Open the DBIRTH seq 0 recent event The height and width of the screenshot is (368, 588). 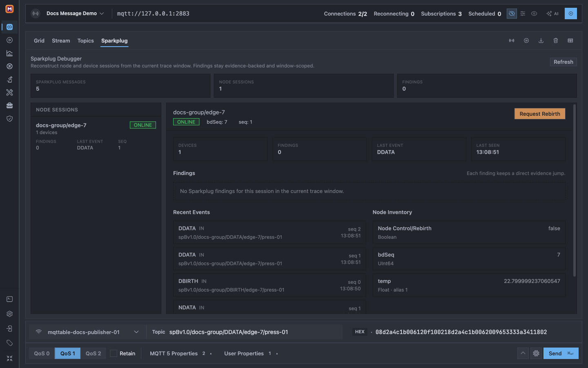point(269,285)
